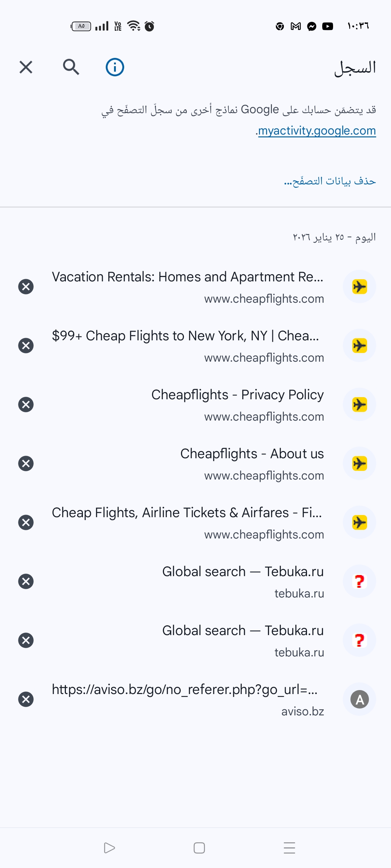The height and width of the screenshot is (868, 391).
Task: Remove the aviso.bz entry from history
Action: tap(26, 699)
